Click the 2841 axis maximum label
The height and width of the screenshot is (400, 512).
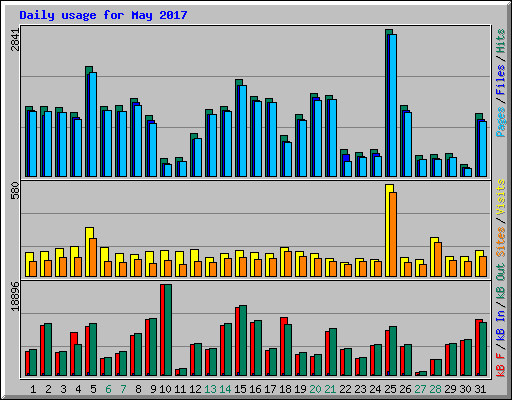15,39
